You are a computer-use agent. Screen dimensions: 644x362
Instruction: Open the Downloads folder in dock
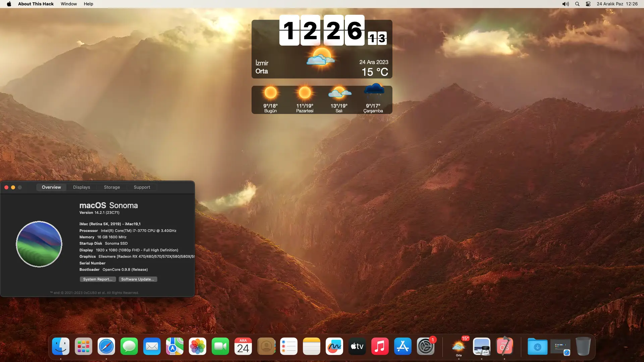click(537, 346)
